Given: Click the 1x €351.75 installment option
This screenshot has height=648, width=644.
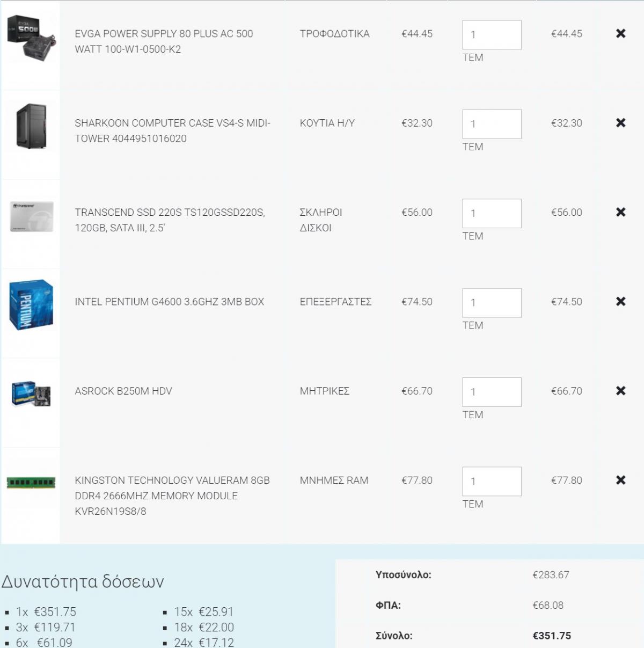Looking at the screenshot, I should 46,611.
